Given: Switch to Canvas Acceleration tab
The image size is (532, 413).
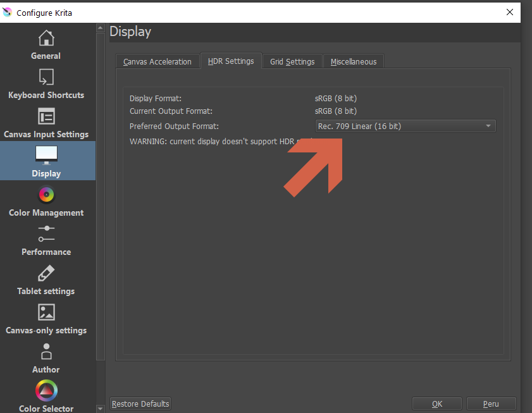Looking at the screenshot, I should pos(158,62).
